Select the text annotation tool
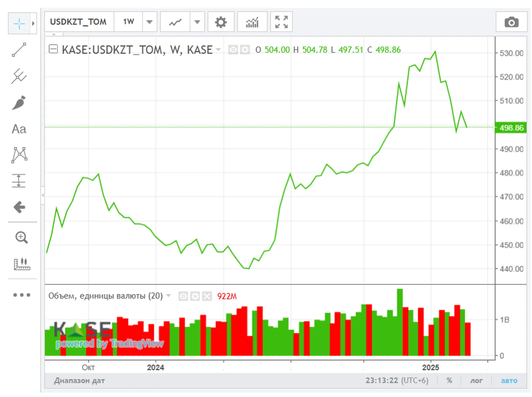 (x=19, y=129)
